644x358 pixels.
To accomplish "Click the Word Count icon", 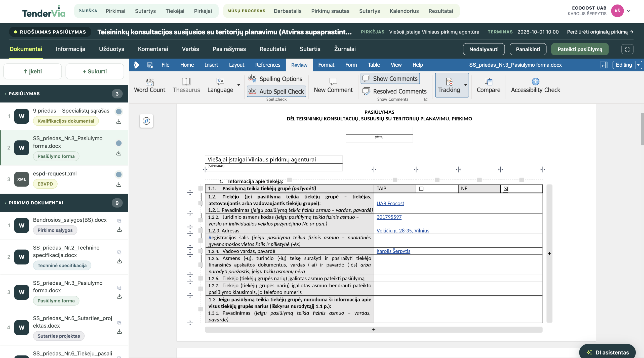I will [149, 81].
